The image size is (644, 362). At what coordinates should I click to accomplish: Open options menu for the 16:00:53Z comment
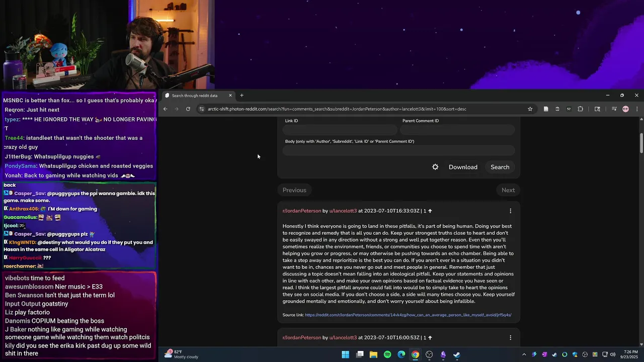pyautogui.click(x=510, y=338)
